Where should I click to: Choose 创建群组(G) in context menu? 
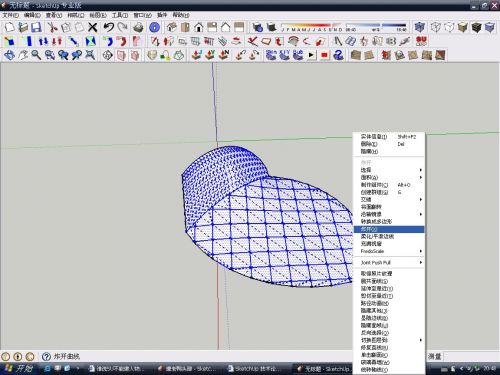[389, 192]
